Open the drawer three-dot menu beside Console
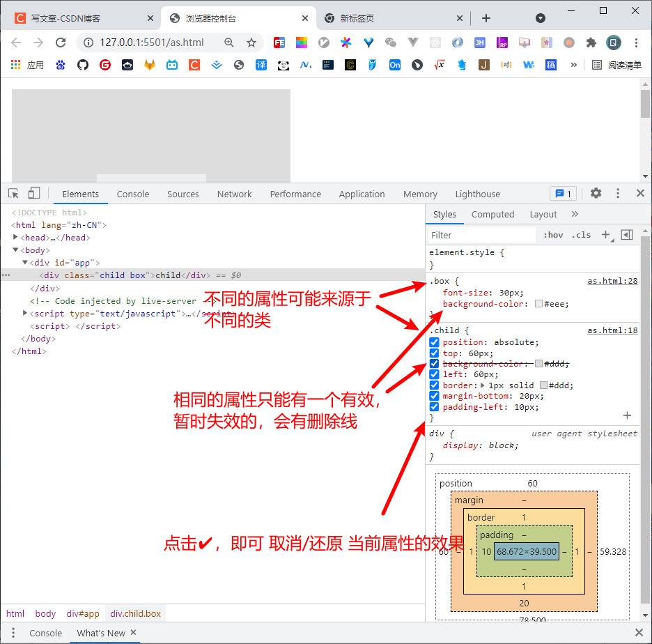Image resolution: width=652 pixels, height=644 pixels. coord(13,633)
